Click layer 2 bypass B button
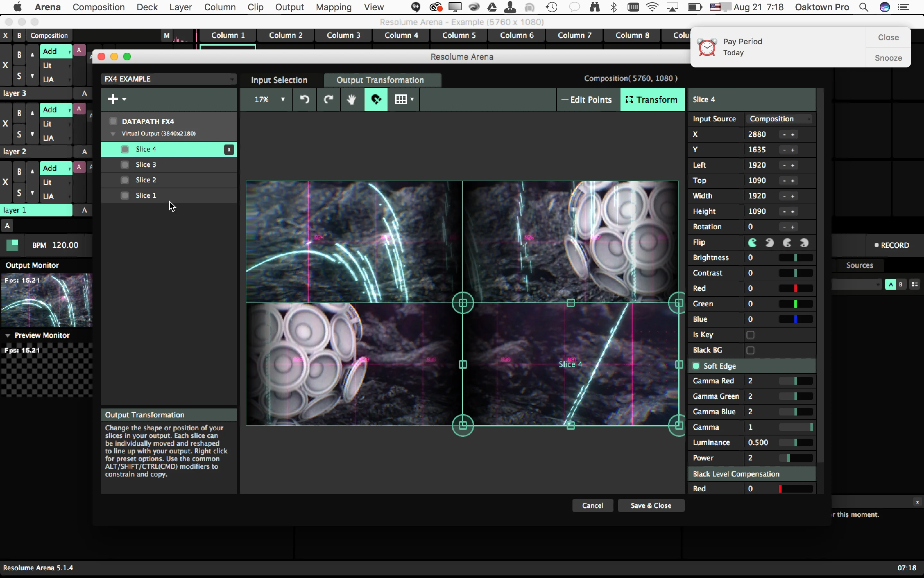The height and width of the screenshot is (578, 924). 19,114
